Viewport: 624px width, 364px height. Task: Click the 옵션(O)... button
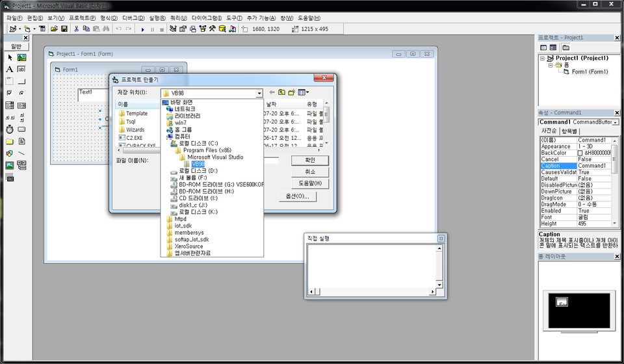click(x=297, y=196)
